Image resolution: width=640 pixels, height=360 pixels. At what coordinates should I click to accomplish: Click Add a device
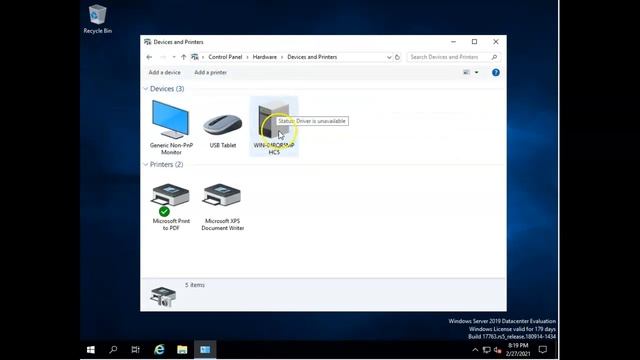164,73
